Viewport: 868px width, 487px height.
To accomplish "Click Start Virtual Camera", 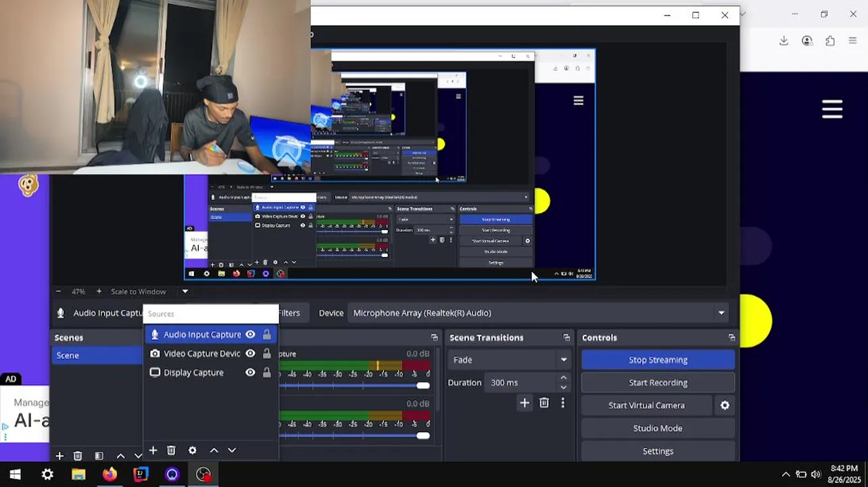I will [x=646, y=405].
